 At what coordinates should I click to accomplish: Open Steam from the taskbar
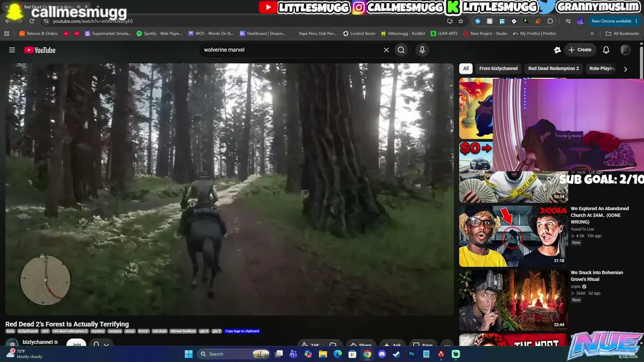point(396,354)
